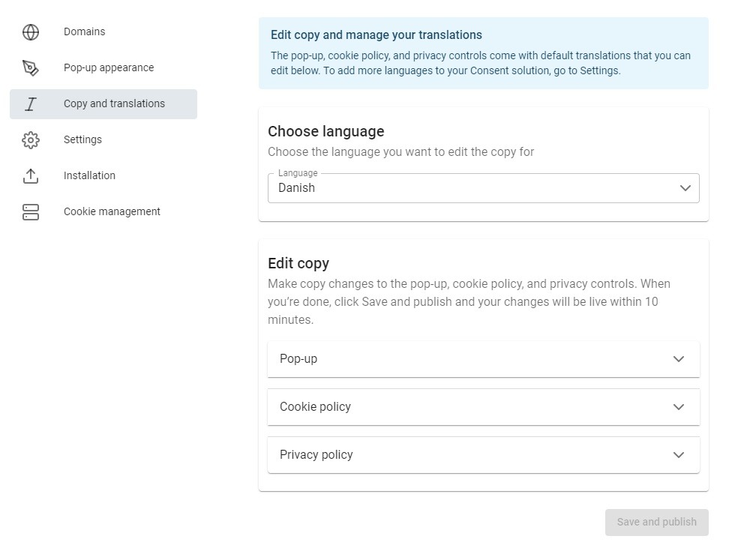Click the chevron on the Privacy policy row
The height and width of the screenshot is (560, 735).
[x=679, y=455]
